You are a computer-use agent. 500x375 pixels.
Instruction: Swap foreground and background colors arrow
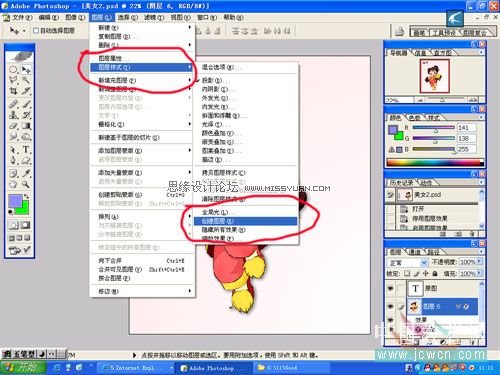click(27, 197)
